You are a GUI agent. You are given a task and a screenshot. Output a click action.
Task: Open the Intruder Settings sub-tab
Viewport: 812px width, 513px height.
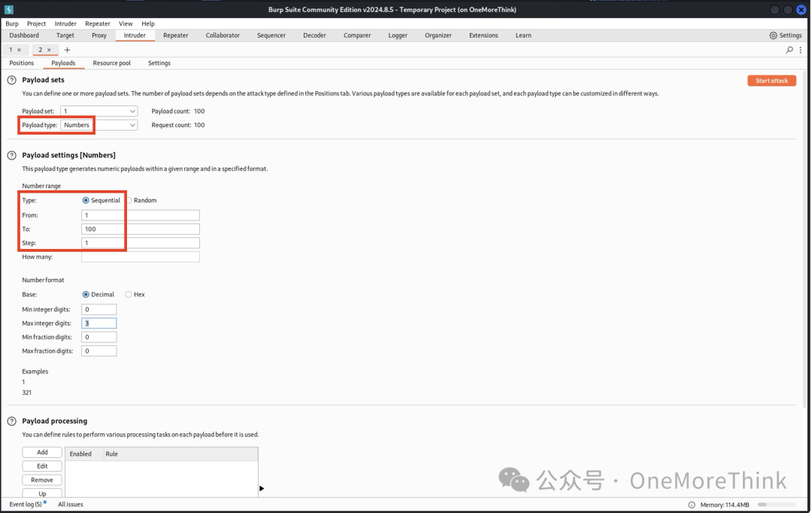pos(159,63)
